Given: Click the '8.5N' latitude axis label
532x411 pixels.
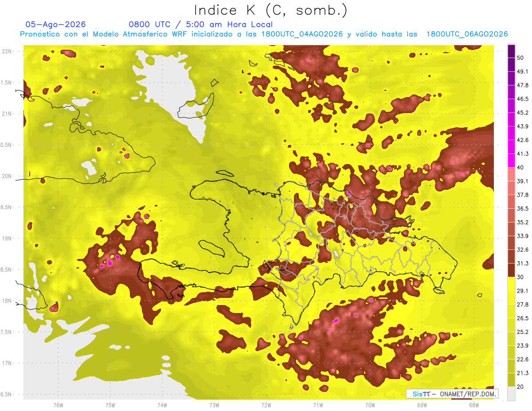Looking at the screenshot, I should click(x=7, y=270).
